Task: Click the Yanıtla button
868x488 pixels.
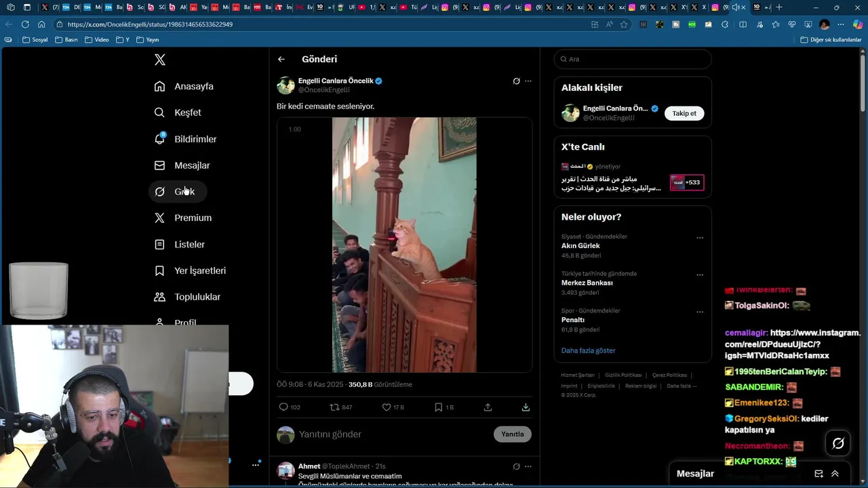Action: click(x=513, y=434)
